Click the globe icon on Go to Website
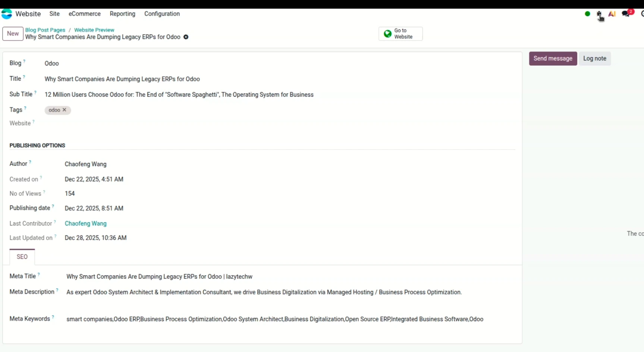This screenshot has height=352, width=644. 388,34
